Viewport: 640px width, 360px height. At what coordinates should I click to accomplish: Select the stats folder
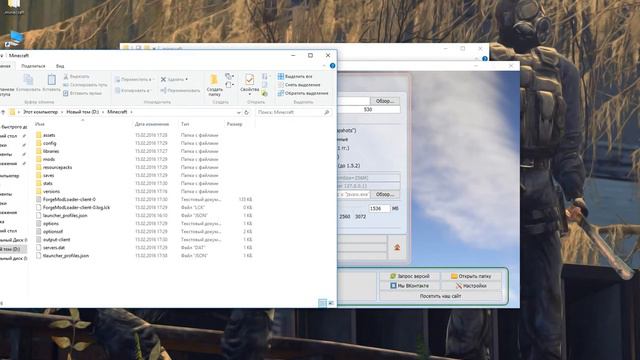[48, 183]
